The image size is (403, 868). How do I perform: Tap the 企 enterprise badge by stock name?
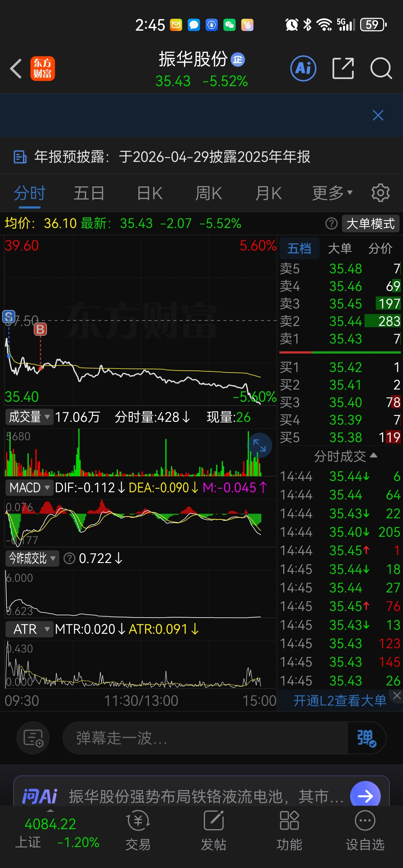pos(238,59)
